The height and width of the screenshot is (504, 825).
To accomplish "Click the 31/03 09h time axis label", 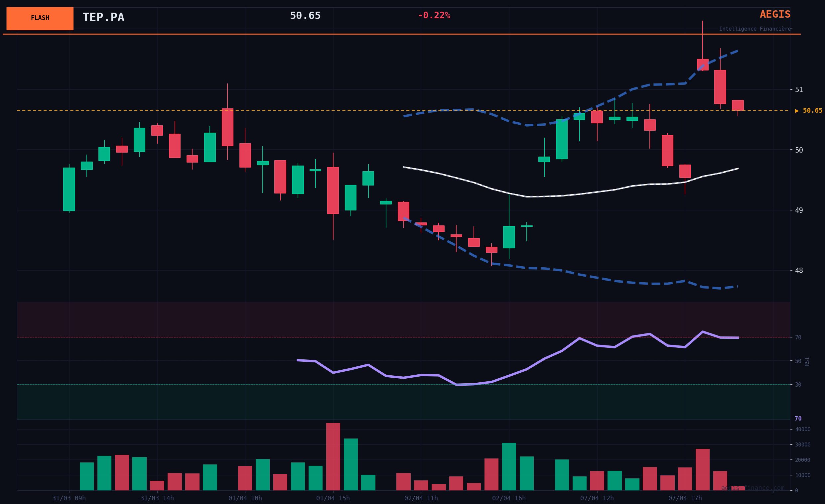I will click(69, 498).
